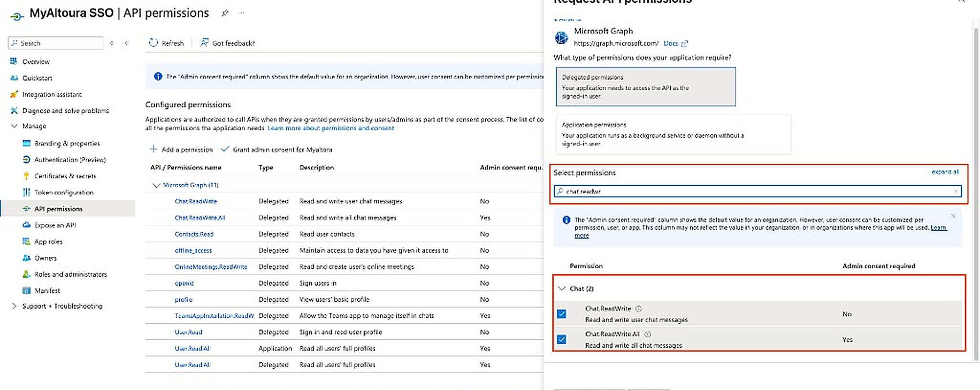Viewport: 980px width, 390px height.
Task: Open the Chat.ReadWrite configured permission link
Action: (196, 201)
